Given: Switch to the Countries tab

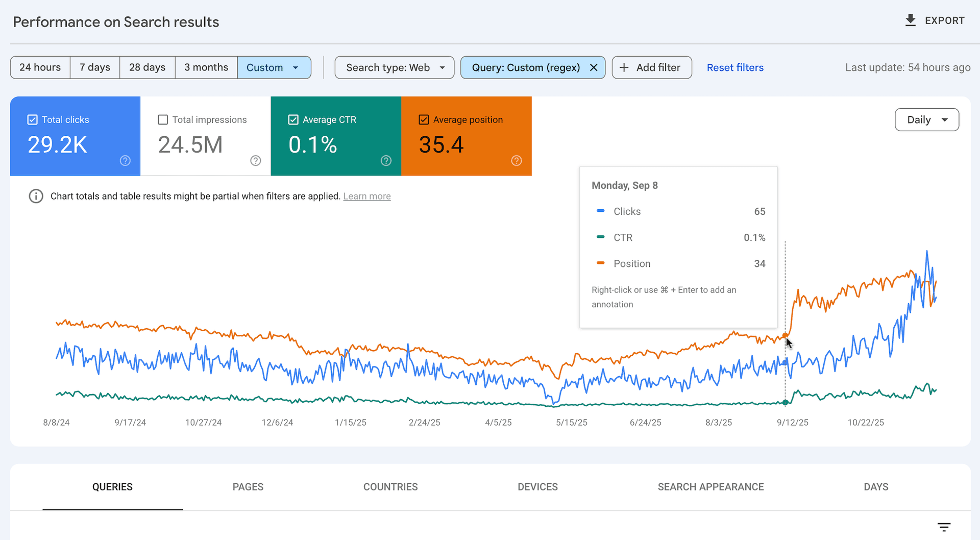Looking at the screenshot, I should pyautogui.click(x=390, y=487).
